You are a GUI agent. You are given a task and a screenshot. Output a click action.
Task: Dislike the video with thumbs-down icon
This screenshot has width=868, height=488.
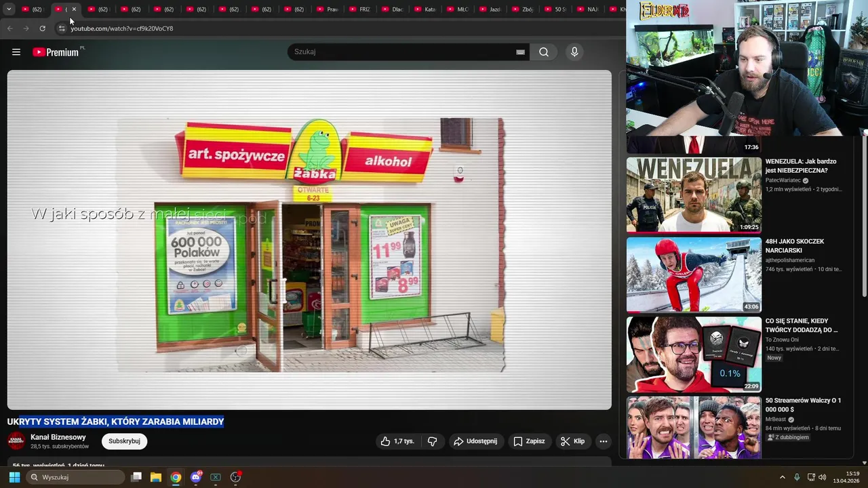[432, 441]
